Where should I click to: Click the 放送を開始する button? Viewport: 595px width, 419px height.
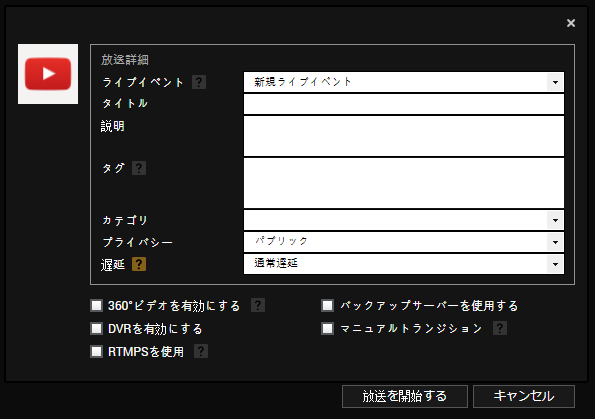pos(405,397)
